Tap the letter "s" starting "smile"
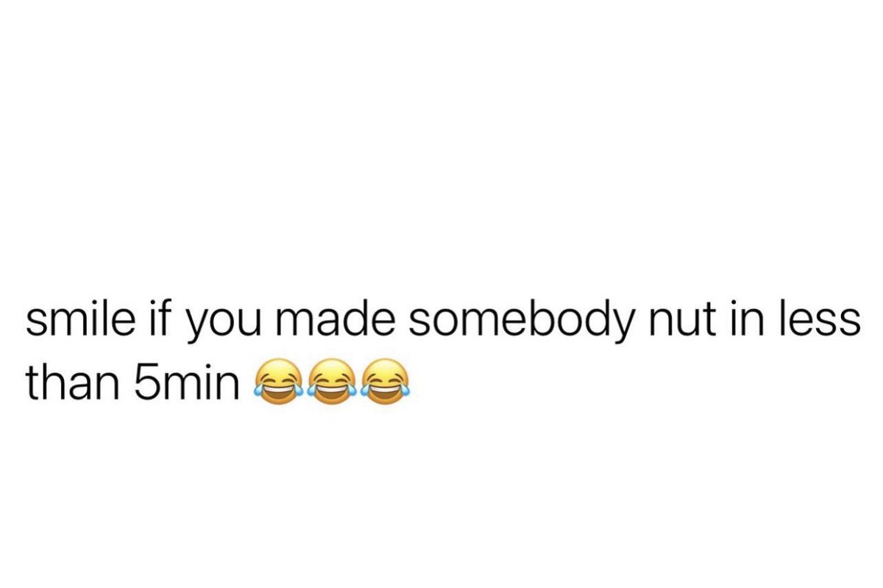The image size is (883, 588). pyautogui.click(x=35, y=327)
